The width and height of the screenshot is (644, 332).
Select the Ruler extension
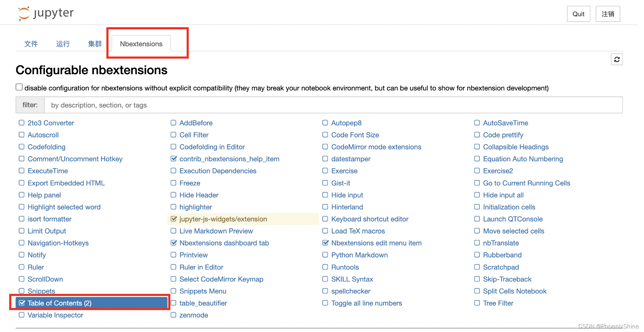pyautogui.click(x=36, y=267)
